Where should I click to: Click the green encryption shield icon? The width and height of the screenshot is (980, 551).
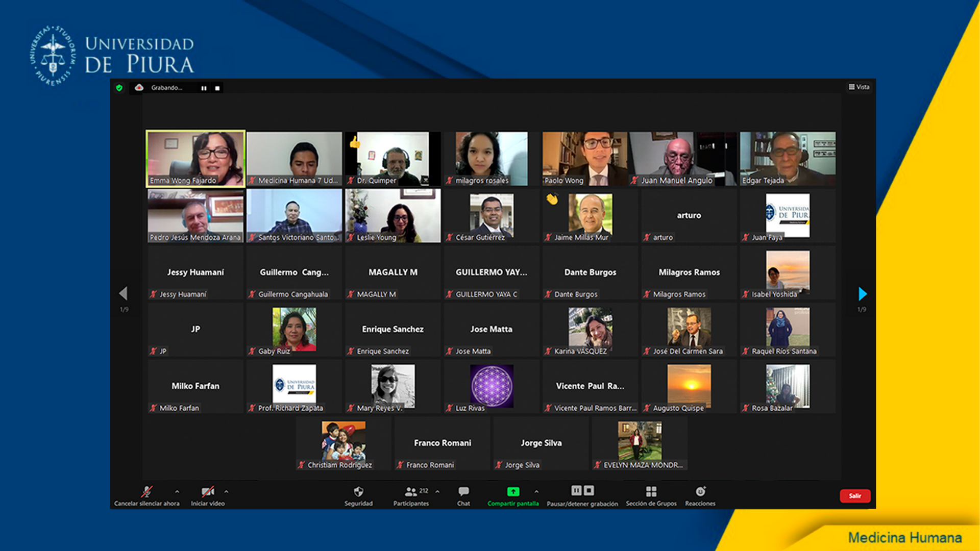(x=119, y=88)
